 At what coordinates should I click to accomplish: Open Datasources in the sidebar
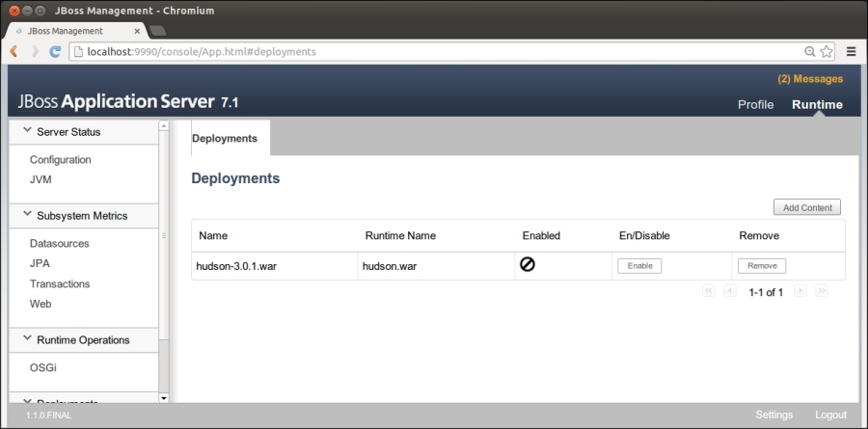pos(59,244)
